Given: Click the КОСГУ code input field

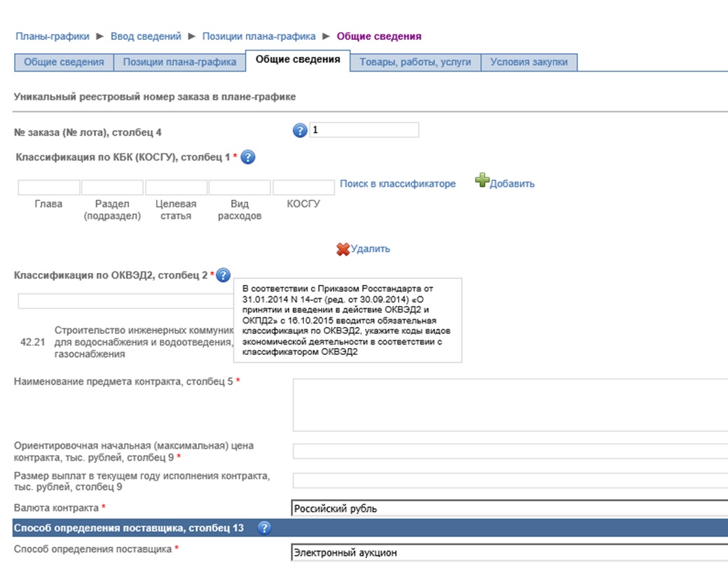Looking at the screenshot, I should (x=303, y=188).
